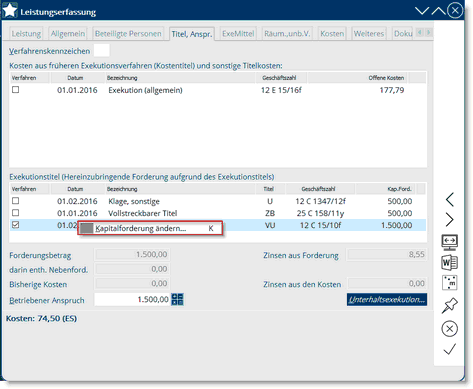Select the cell '12 C 15/10f'
This screenshot has height=389, width=473.
click(x=320, y=225)
